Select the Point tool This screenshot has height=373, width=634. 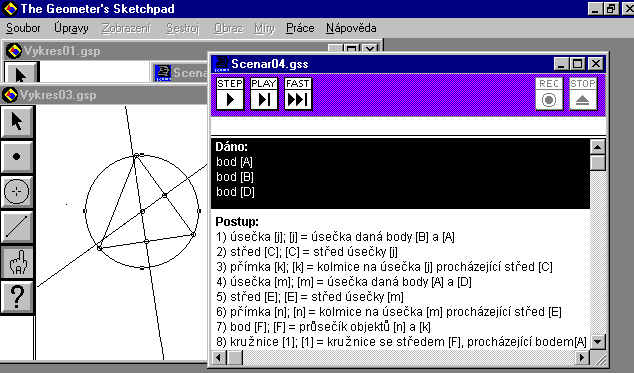click(17, 157)
